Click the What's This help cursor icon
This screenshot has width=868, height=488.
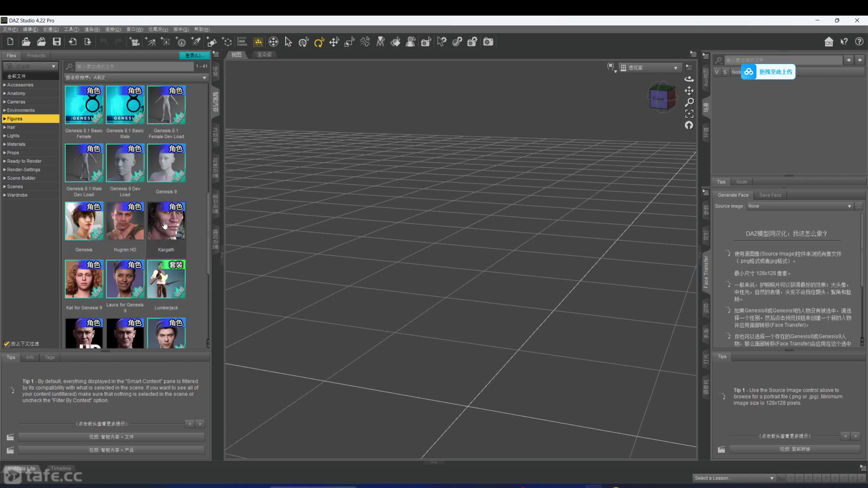point(844,42)
